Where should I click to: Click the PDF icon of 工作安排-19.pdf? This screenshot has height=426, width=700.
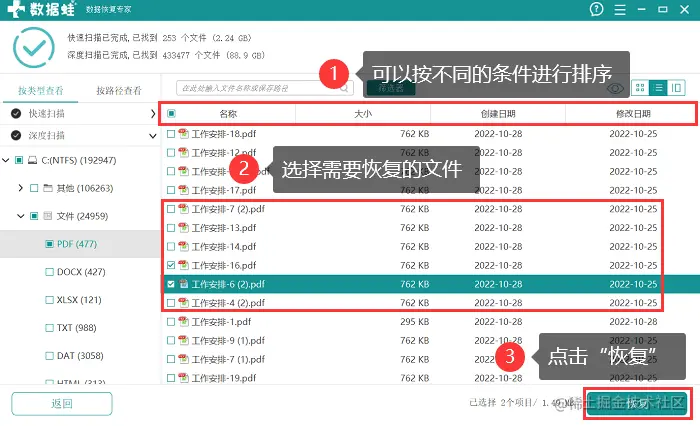(183, 378)
